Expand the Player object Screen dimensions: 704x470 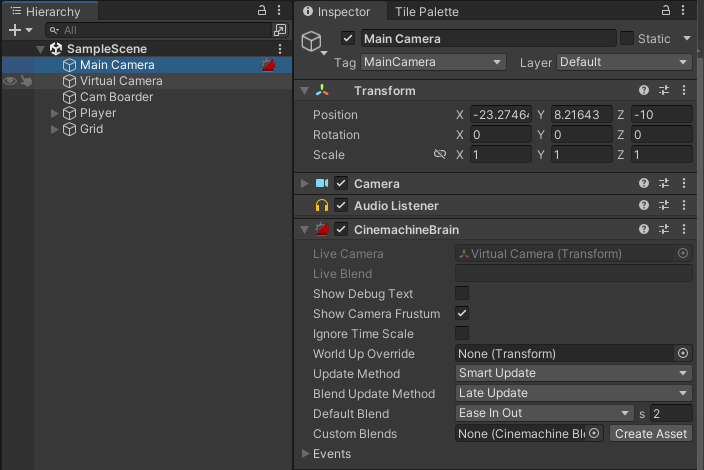click(54, 113)
